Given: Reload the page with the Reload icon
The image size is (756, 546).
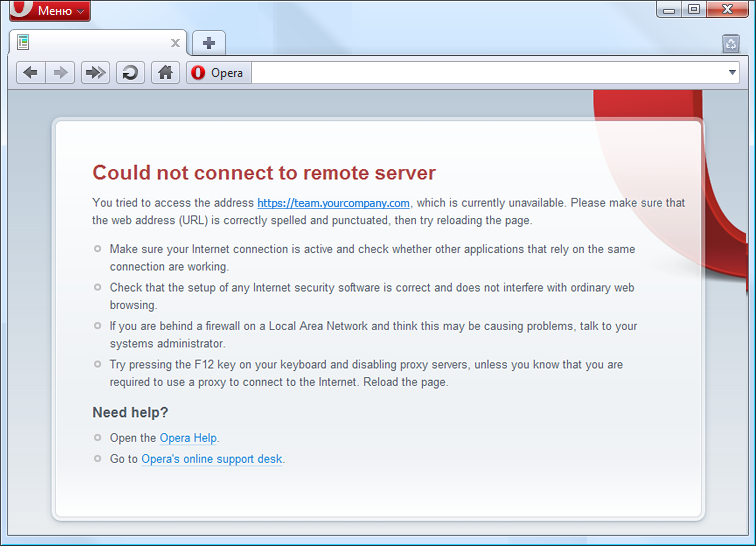Looking at the screenshot, I should [130, 73].
